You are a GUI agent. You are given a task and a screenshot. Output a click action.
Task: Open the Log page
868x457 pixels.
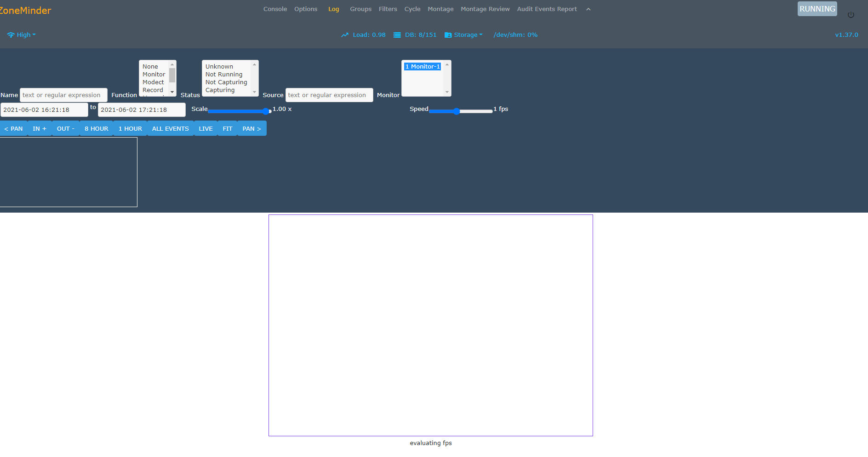(x=334, y=9)
